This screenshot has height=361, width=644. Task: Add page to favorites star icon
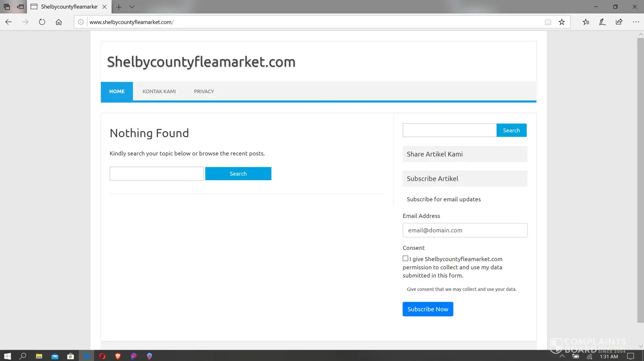click(562, 22)
